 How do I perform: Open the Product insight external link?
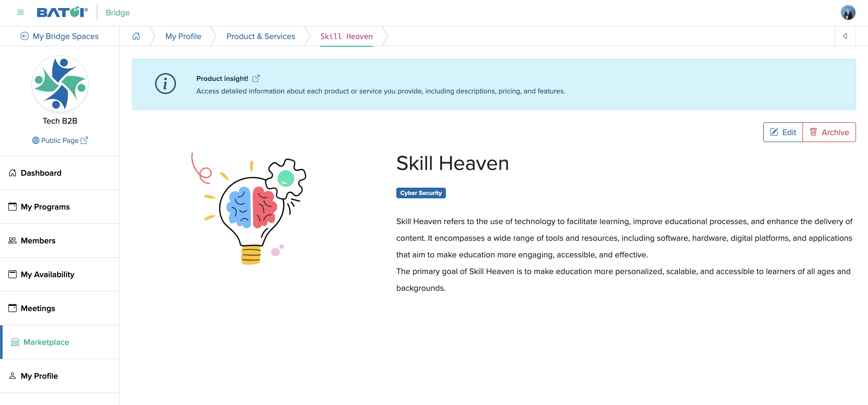(256, 78)
